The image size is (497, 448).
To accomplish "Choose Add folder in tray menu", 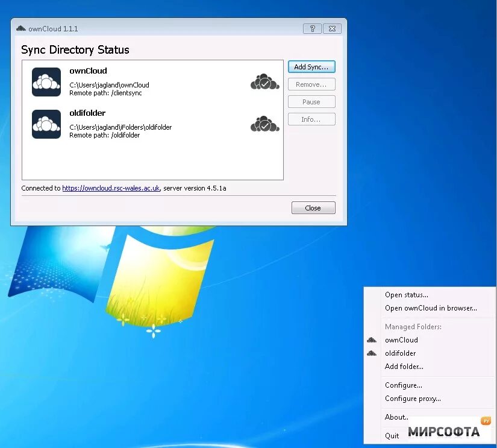I will (x=404, y=367).
